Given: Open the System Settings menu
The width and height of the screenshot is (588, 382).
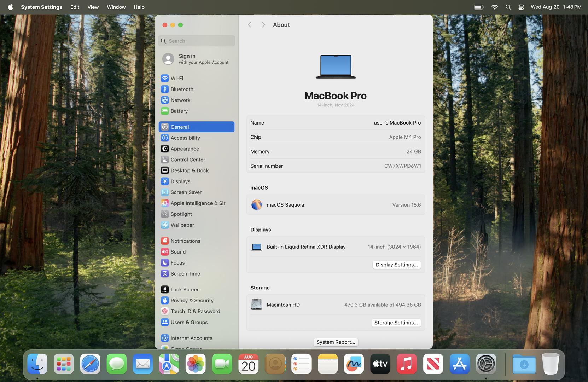Looking at the screenshot, I should (x=41, y=7).
